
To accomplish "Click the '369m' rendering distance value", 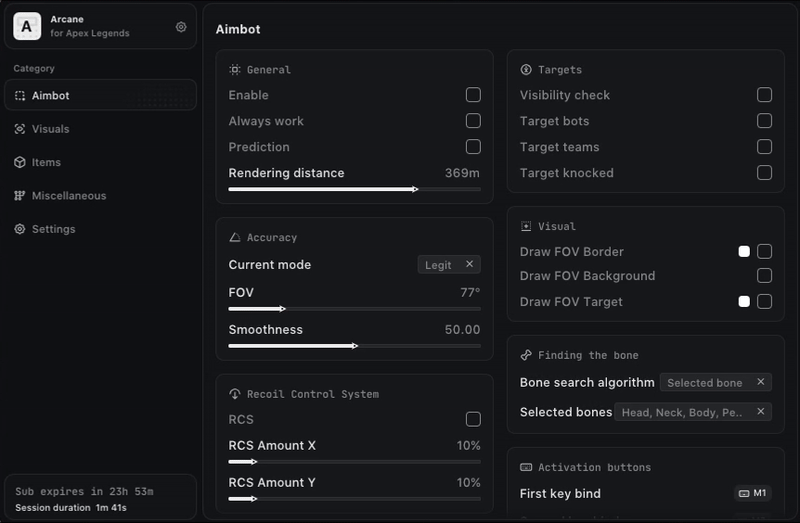I will pyautogui.click(x=462, y=173).
